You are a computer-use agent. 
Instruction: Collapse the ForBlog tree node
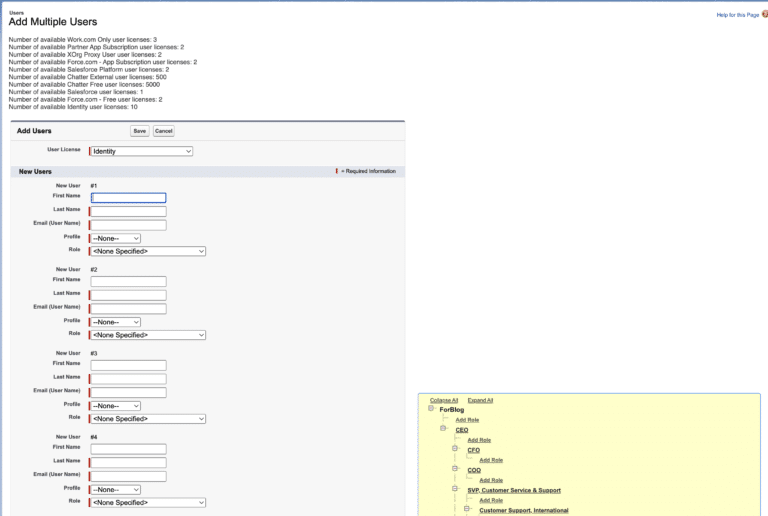(x=431, y=408)
